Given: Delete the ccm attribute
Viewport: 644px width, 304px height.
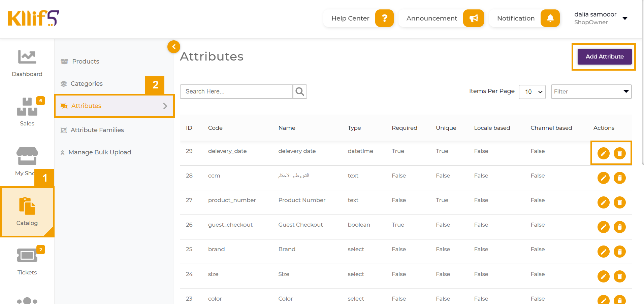Looking at the screenshot, I should pos(620,178).
